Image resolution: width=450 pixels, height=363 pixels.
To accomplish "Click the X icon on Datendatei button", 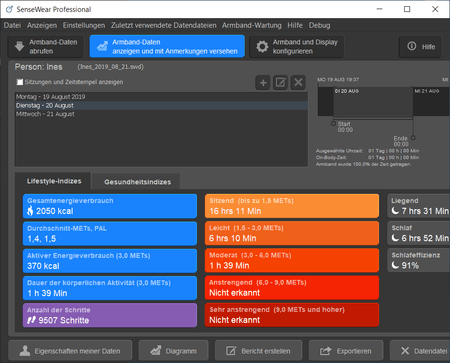I will [405, 351].
